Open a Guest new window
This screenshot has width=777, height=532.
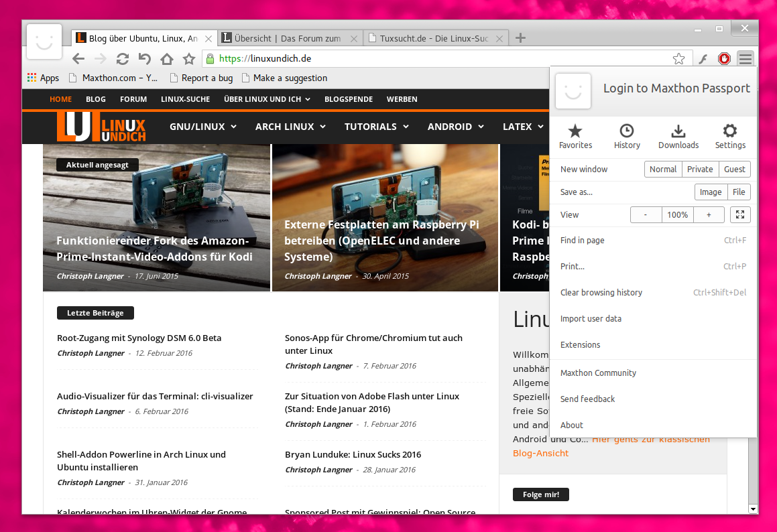tap(734, 170)
